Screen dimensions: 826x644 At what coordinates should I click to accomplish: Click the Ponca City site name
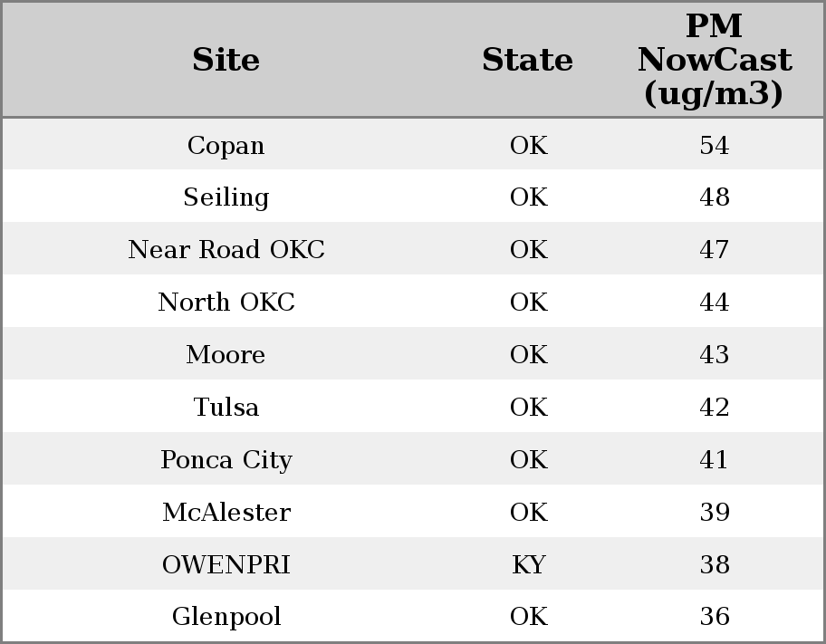point(226,460)
